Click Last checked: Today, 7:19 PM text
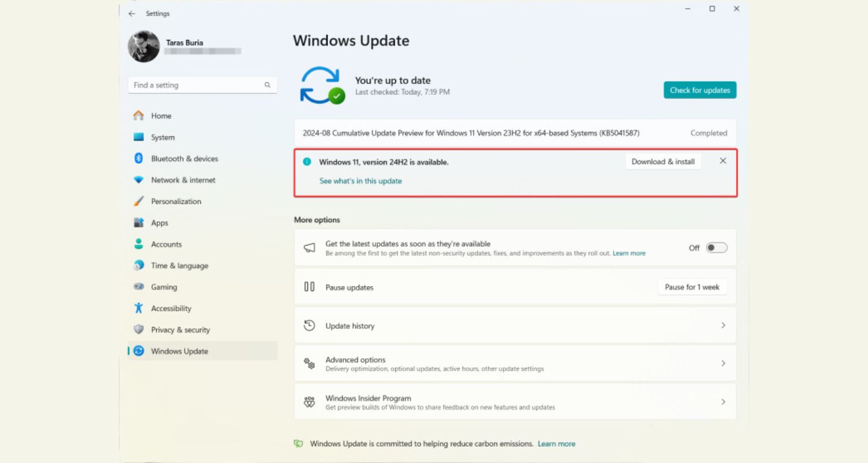Screen dimensions: 868x463 click(402, 92)
